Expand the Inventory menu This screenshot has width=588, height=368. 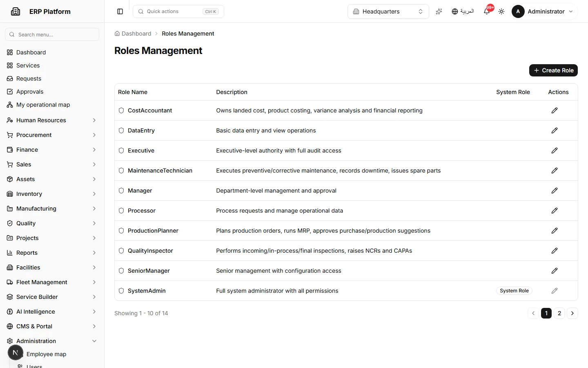point(52,194)
